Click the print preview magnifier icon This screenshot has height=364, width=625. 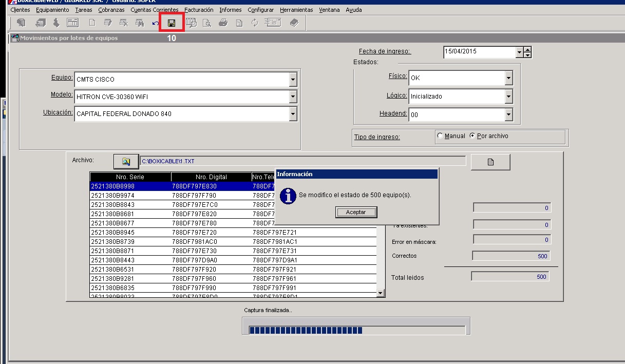click(207, 23)
